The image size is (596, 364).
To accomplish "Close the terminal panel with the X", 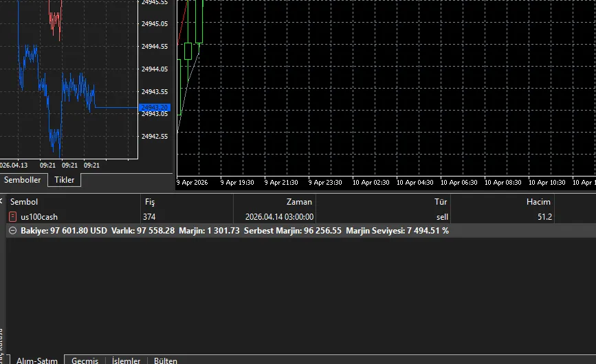I will tap(1, 201).
